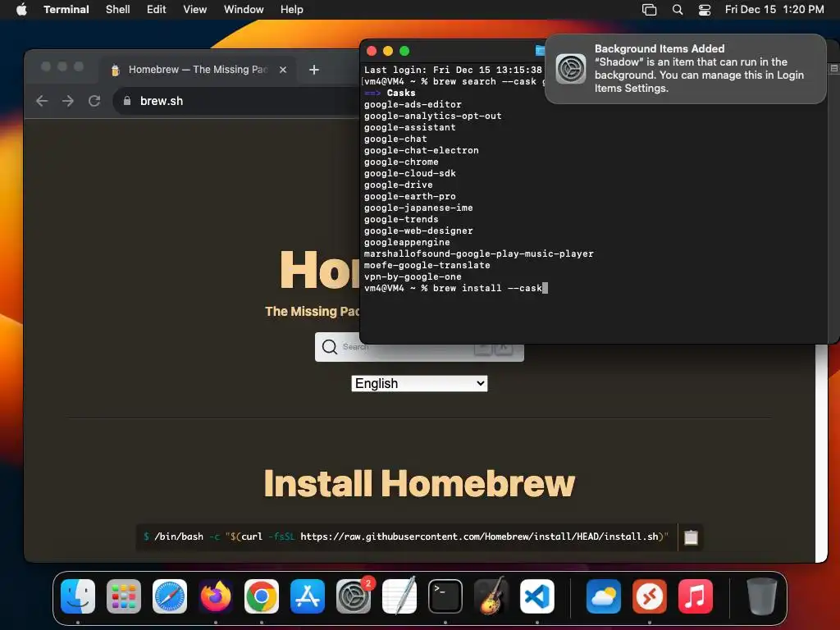
Task: Open Spotlight search in menu bar
Action: [678, 9]
